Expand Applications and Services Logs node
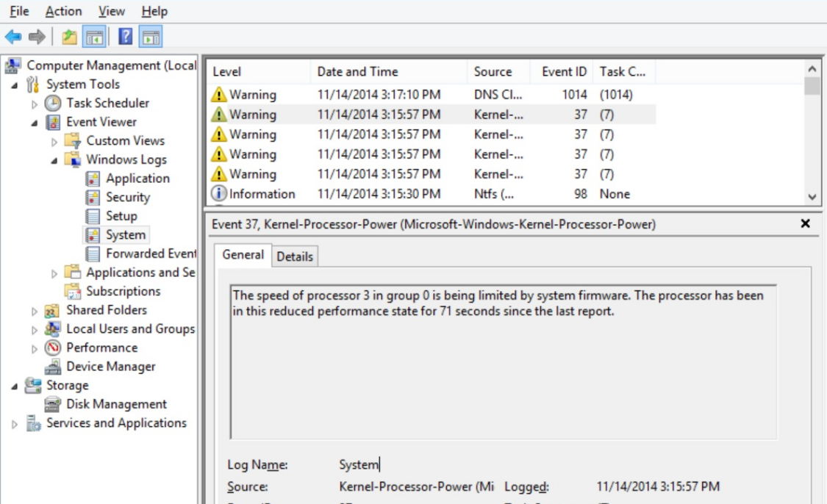Viewport: 827px width, 504px height. pos(54,273)
